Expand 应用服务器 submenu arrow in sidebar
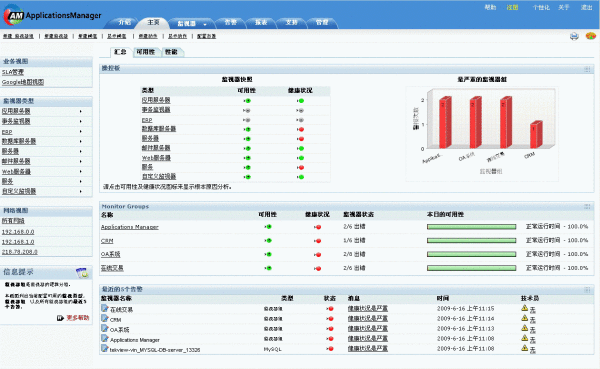Viewport: 600px width, 369px height. 81,111
